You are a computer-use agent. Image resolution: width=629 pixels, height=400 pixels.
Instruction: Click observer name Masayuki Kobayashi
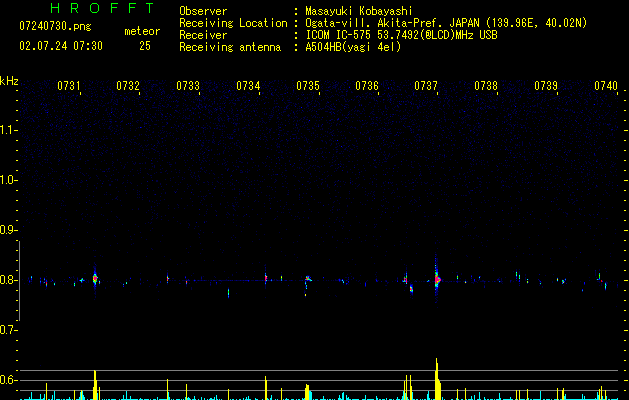[359, 11]
